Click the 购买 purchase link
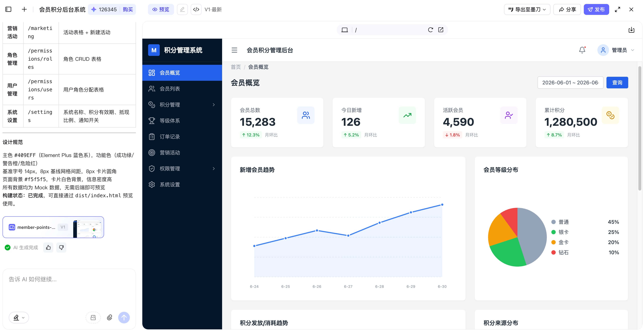This screenshot has width=644, height=331. click(x=128, y=9)
